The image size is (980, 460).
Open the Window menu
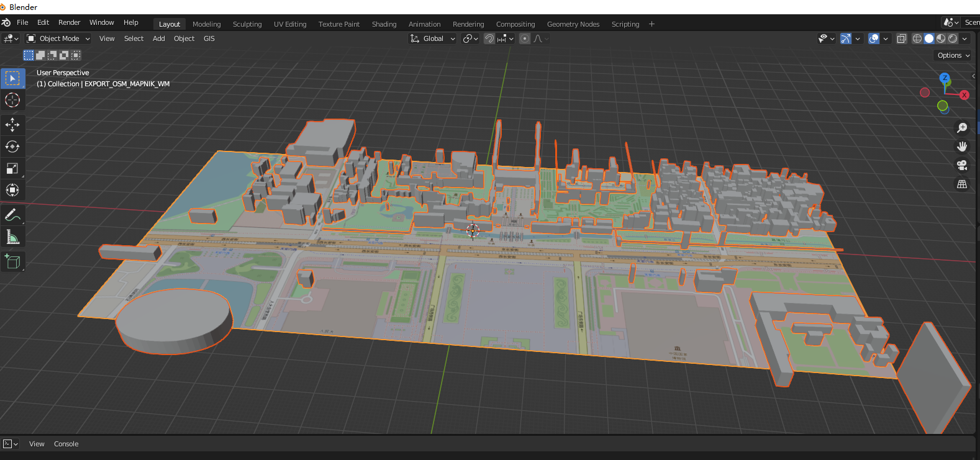102,22
